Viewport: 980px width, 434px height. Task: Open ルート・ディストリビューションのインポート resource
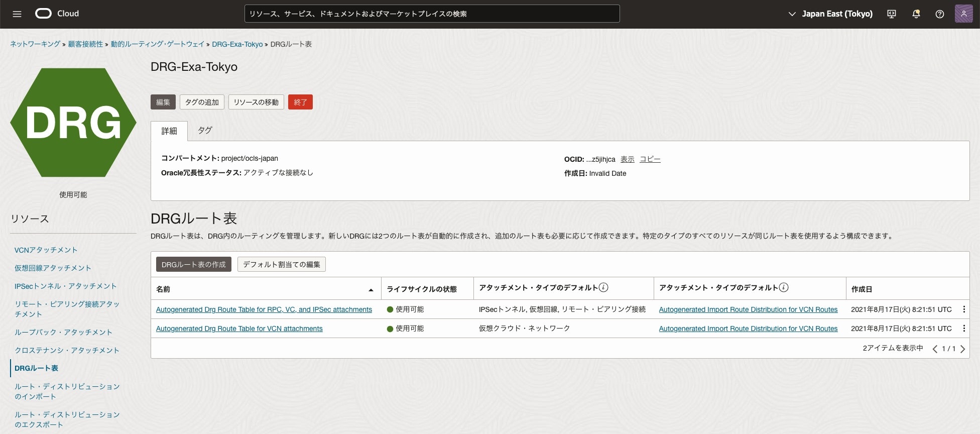pos(67,391)
